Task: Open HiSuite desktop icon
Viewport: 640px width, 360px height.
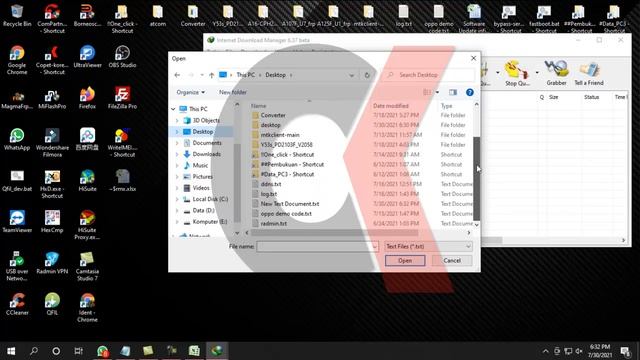Action: (87, 180)
